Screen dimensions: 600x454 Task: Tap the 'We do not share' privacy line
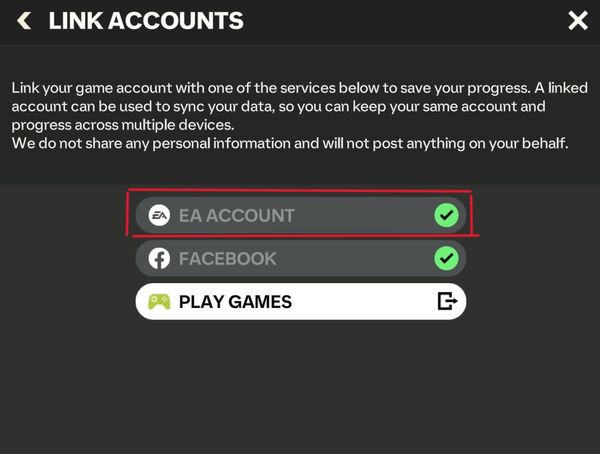pyautogui.click(x=290, y=144)
